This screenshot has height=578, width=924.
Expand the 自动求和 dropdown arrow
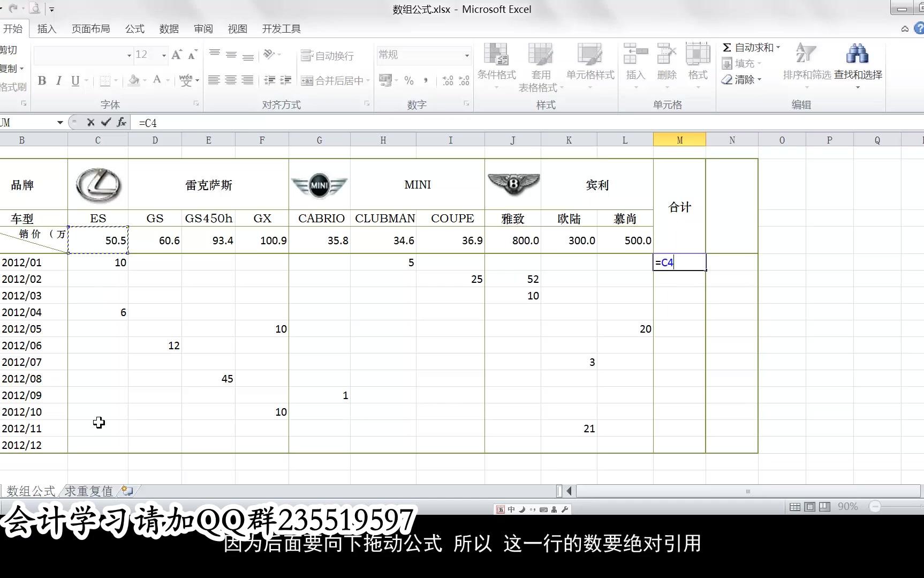tap(778, 48)
